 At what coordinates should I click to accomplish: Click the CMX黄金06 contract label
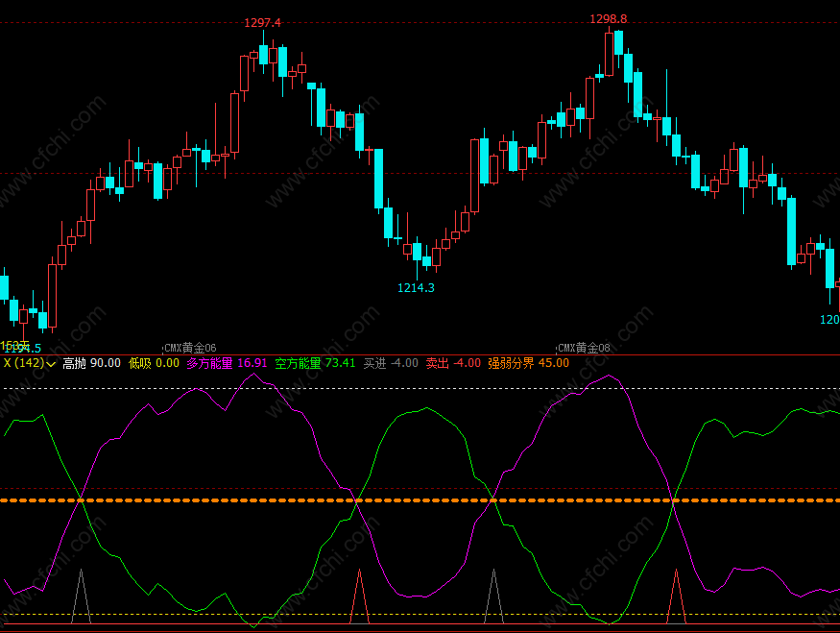tap(191, 348)
